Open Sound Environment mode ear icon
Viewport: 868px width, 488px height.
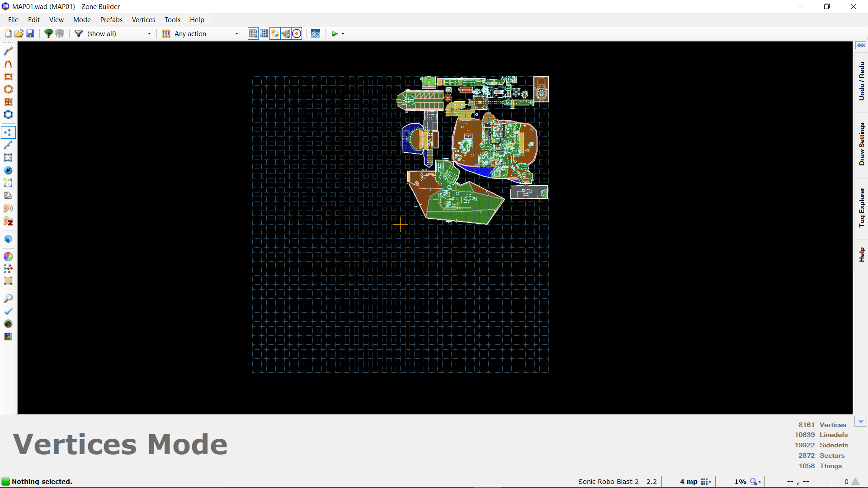click(8, 221)
